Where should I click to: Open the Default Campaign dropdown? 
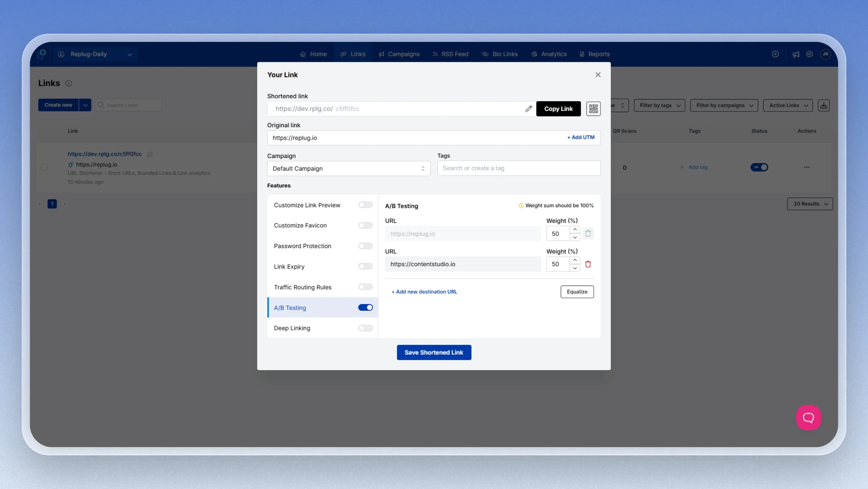coord(348,168)
